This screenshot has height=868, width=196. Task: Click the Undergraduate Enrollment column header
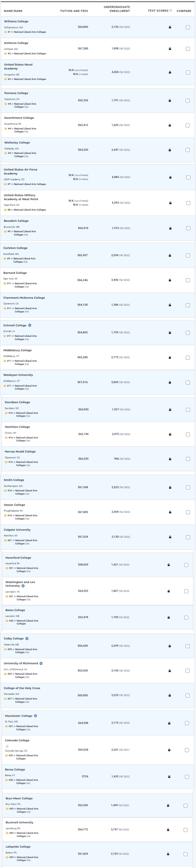click(116, 9)
